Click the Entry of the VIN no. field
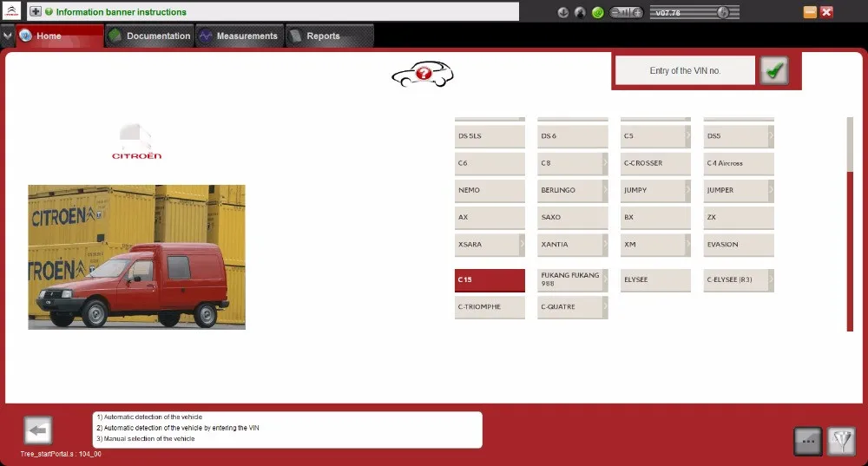This screenshot has width=868, height=466. (x=685, y=71)
